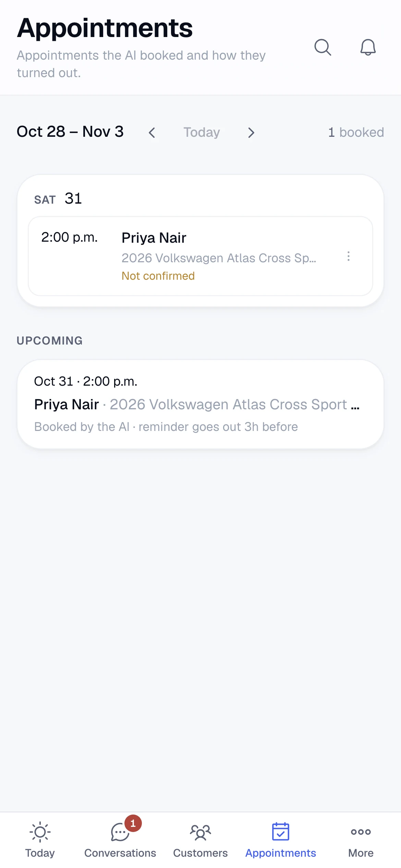This screenshot has width=401, height=868.
Task: Open Priya Nair 2:00 p.m. appointment card
Action: [x=200, y=256]
